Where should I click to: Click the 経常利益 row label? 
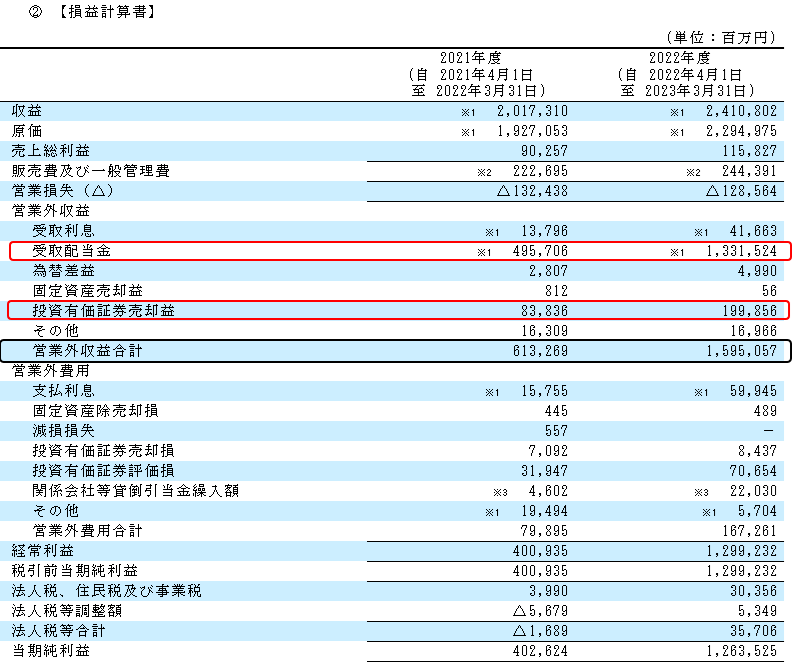point(39,551)
